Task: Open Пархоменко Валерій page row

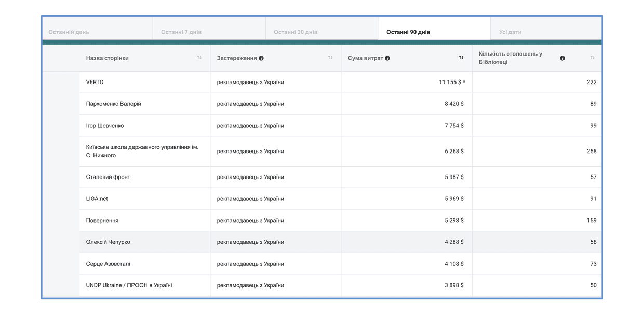Action: pyautogui.click(x=340, y=104)
